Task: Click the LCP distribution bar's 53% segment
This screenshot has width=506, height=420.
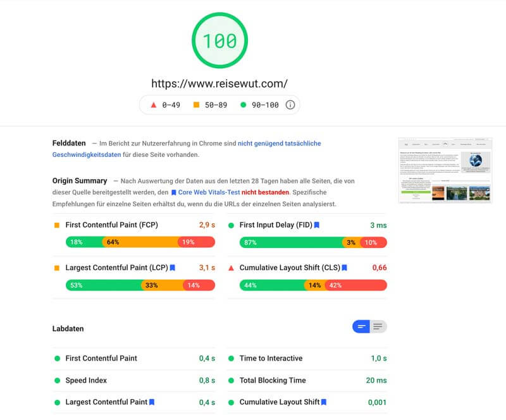Action: 104,285
